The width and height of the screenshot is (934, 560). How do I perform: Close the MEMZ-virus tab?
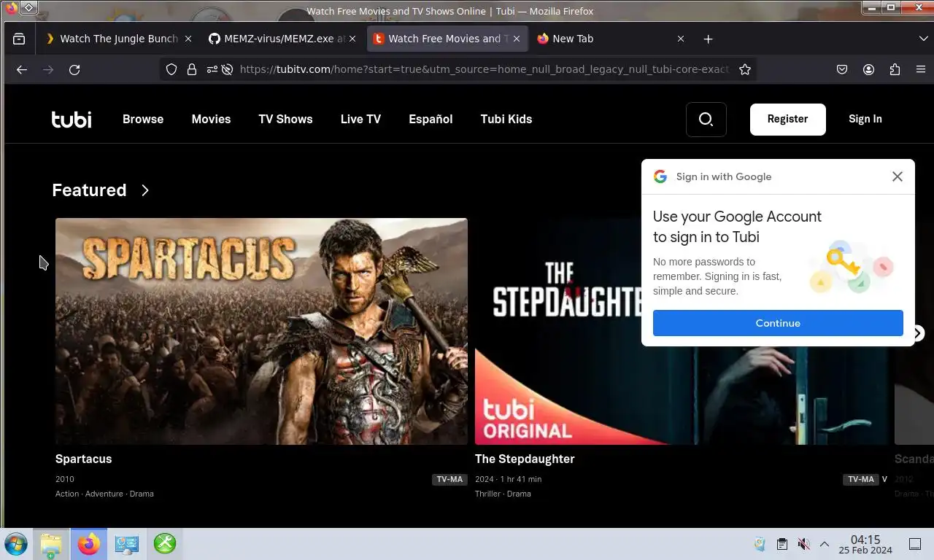352,39
